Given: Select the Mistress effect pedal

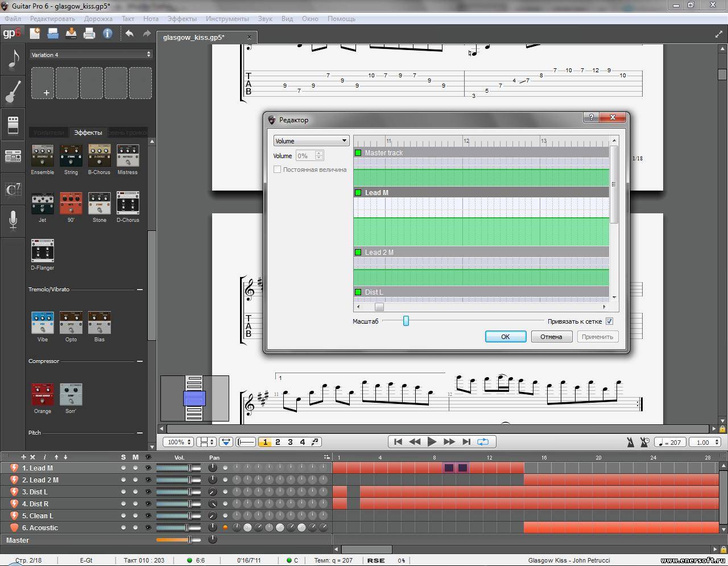Looking at the screenshot, I should point(128,155).
